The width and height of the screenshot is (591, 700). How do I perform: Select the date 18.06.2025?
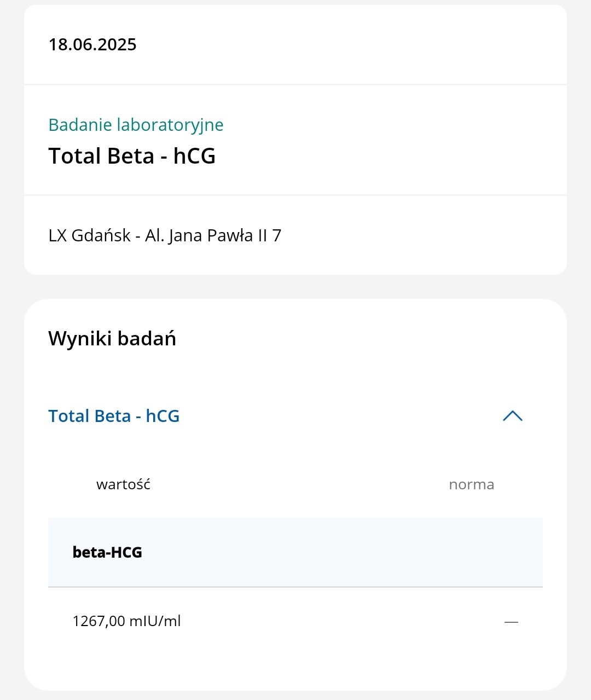[x=92, y=44]
